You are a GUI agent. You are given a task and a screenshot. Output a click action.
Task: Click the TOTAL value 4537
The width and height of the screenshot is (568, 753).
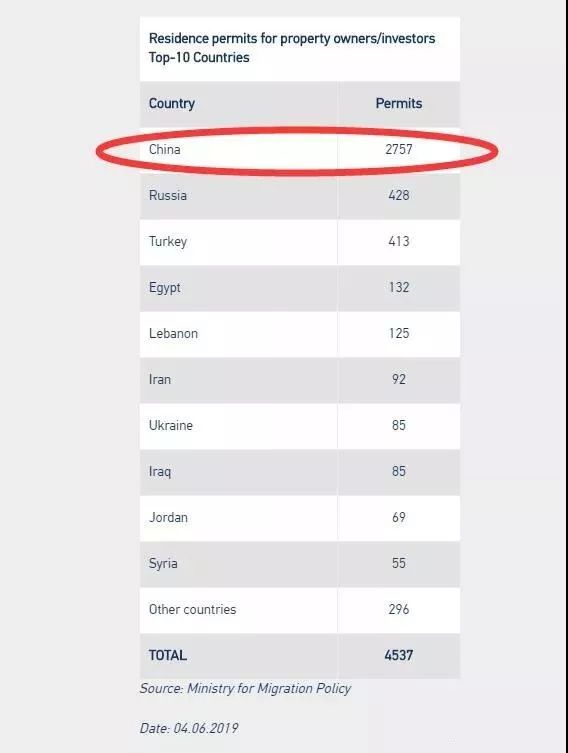[x=399, y=656]
